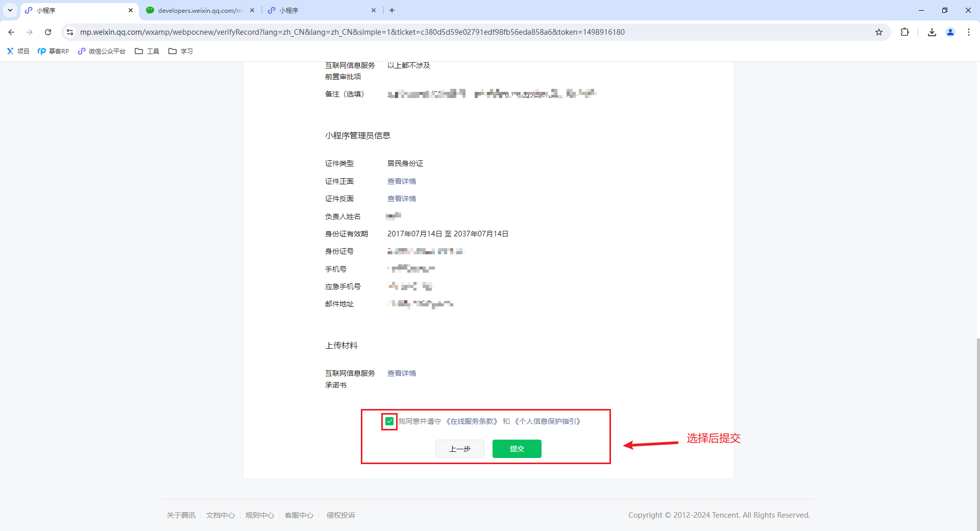Open the 项目 bookmark

[18, 51]
